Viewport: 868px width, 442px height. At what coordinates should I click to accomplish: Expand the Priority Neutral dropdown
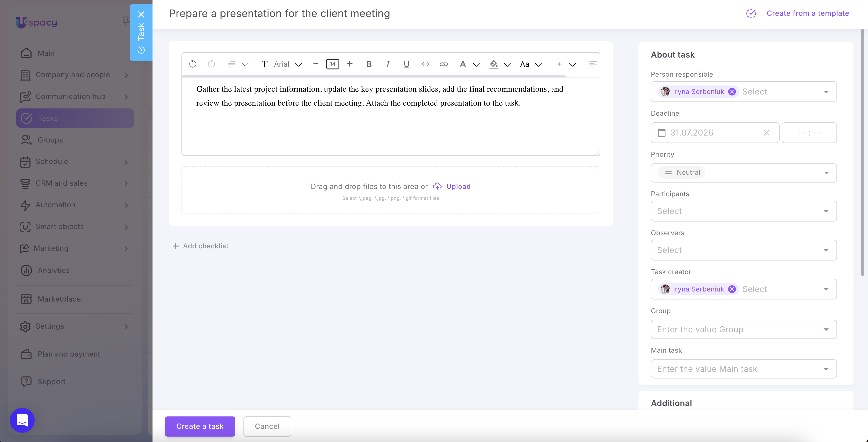pyautogui.click(x=744, y=173)
